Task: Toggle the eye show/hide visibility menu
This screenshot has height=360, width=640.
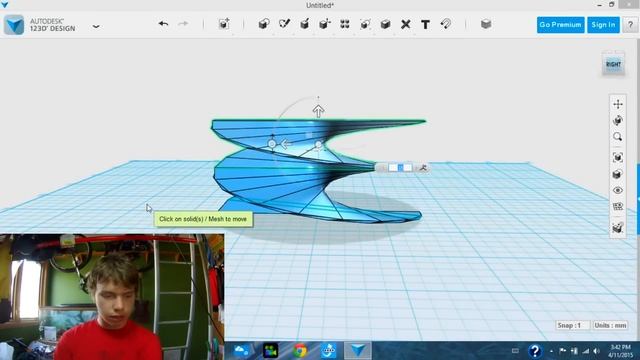Action: tap(618, 191)
